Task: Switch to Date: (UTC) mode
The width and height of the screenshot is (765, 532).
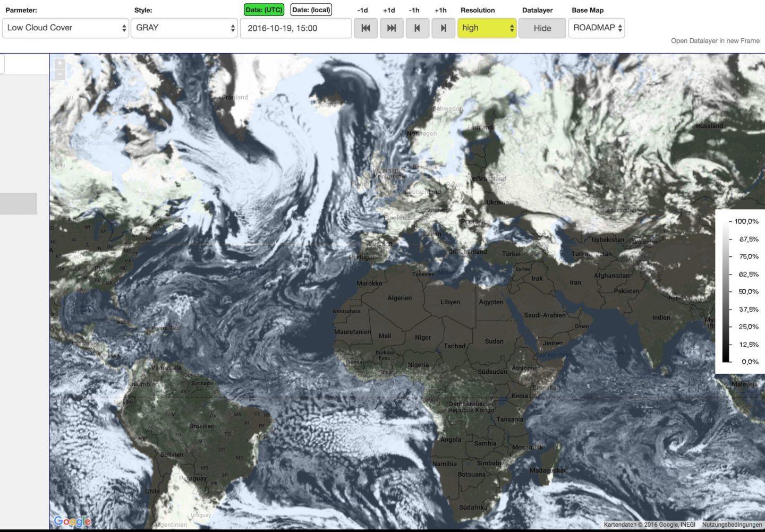Action: click(264, 10)
